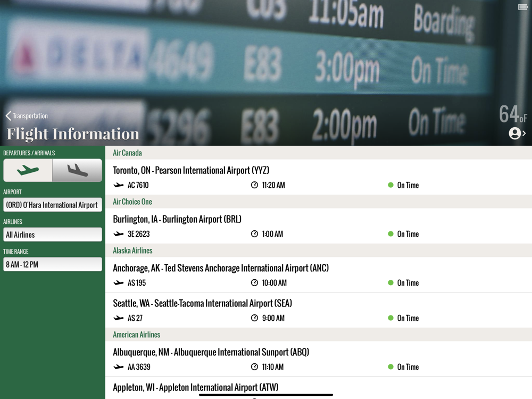The image size is (532, 399).
Task: Open the Toronto Pearson flight row
Action: point(319,177)
